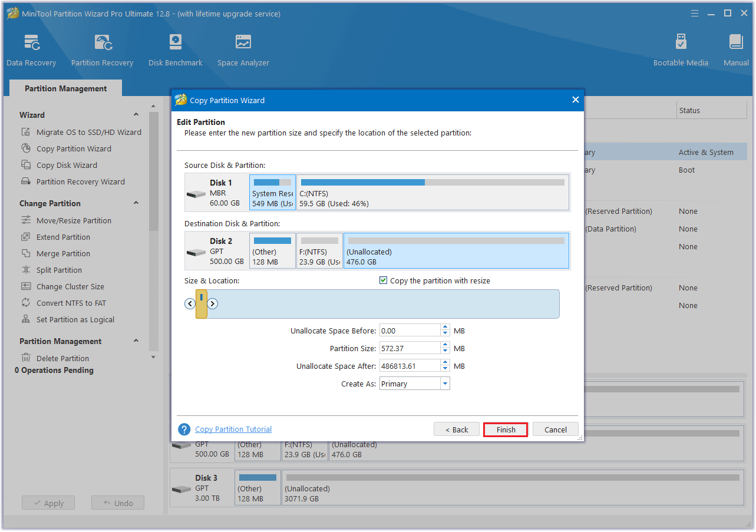Screen dimensions: 756x532
Task: Open the Data Recovery tool icon
Action: 31,42
